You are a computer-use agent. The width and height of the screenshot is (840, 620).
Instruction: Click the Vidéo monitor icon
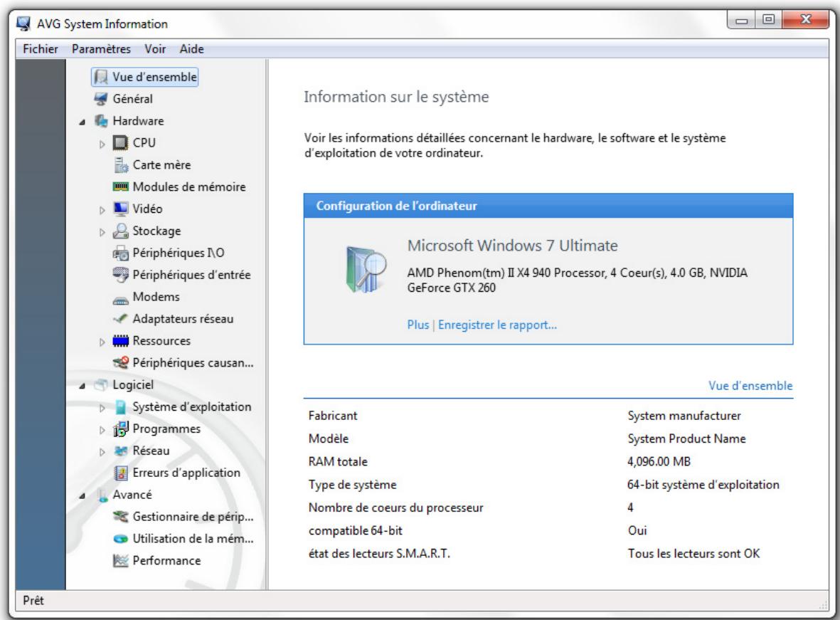(x=120, y=209)
